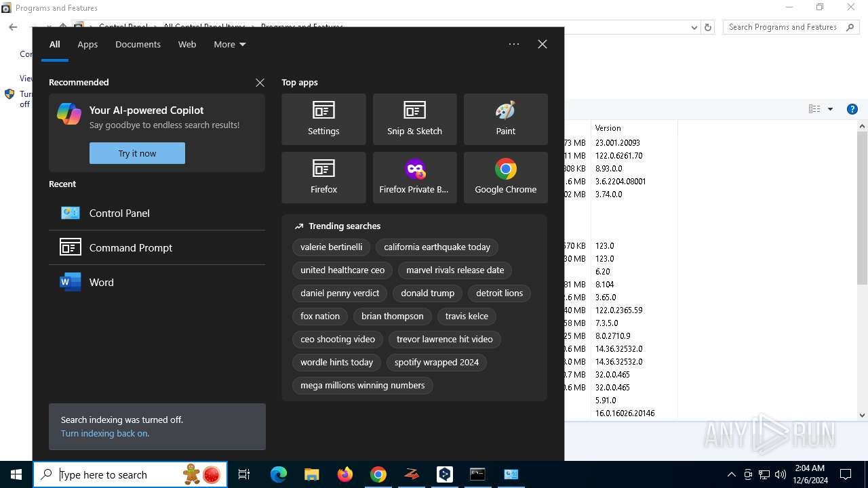Viewport: 868px width, 488px height.
Task: Launch Firefox tile in Top apps
Action: (323, 178)
